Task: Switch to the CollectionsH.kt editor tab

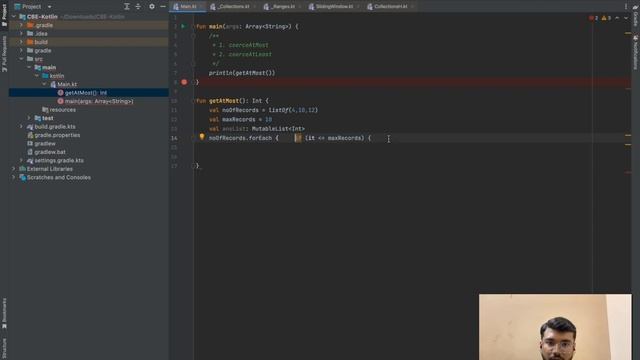Action: pyautogui.click(x=390, y=7)
